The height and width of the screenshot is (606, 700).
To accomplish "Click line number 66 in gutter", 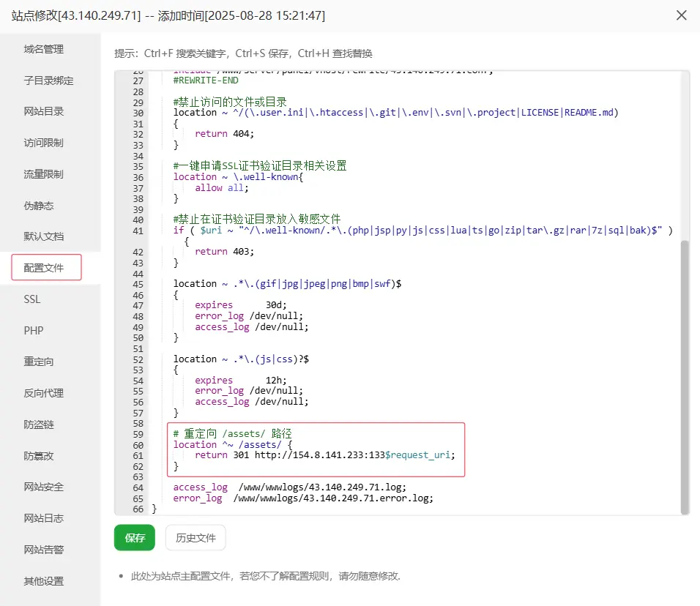I will [x=138, y=509].
